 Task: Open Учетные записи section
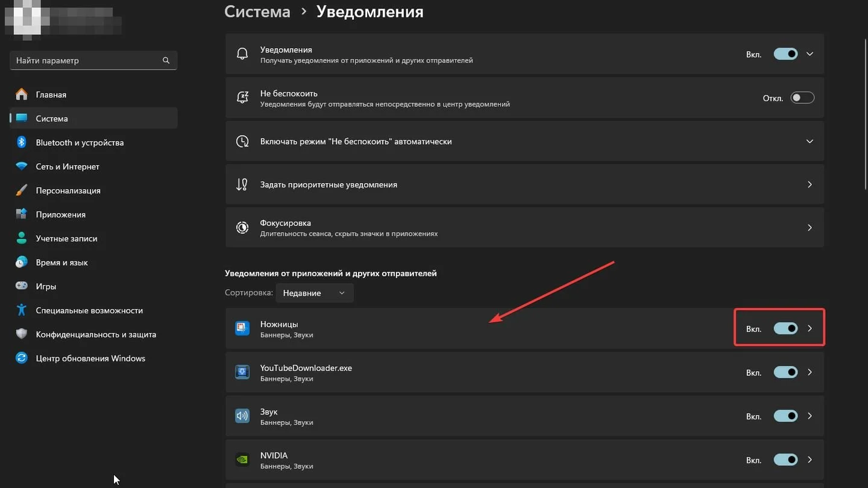[93, 239]
